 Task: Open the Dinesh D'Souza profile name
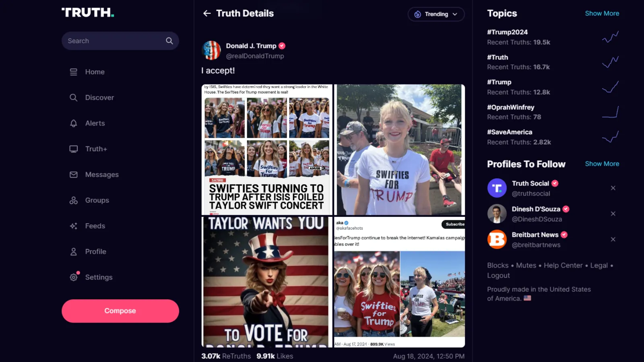click(536, 209)
